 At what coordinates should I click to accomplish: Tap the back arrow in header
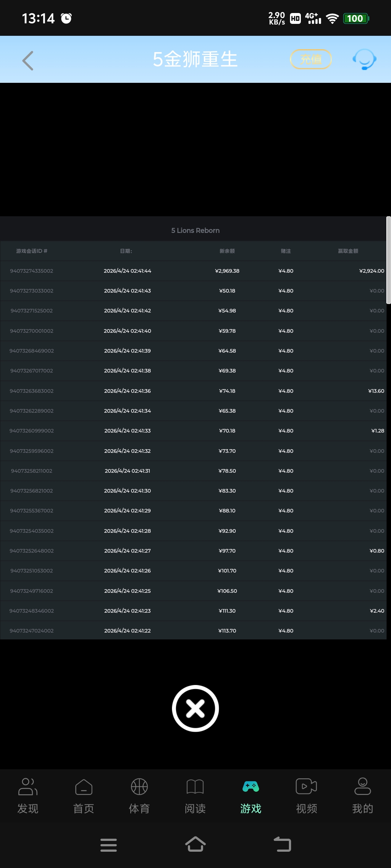[28, 60]
